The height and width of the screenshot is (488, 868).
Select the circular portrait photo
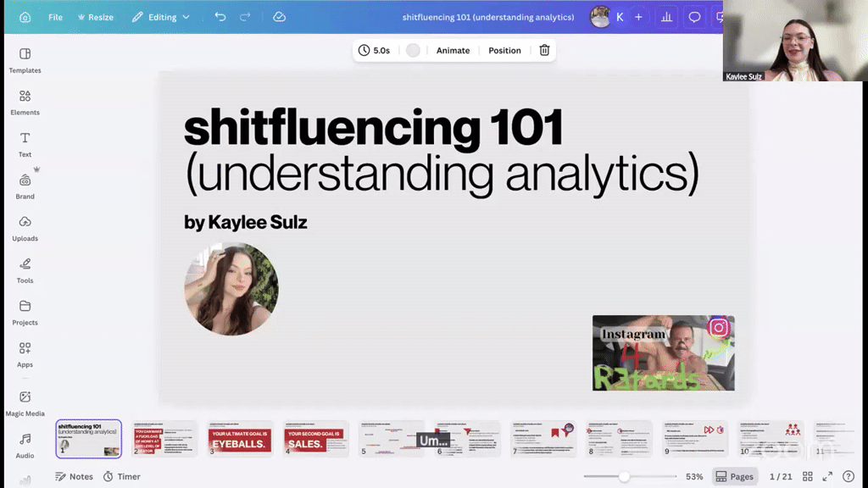coord(231,288)
